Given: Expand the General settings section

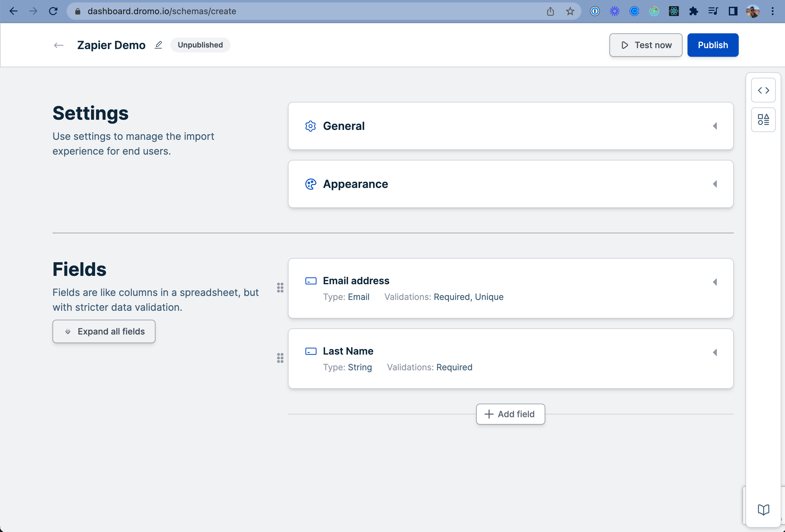Looking at the screenshot, I should coord(715,126).
